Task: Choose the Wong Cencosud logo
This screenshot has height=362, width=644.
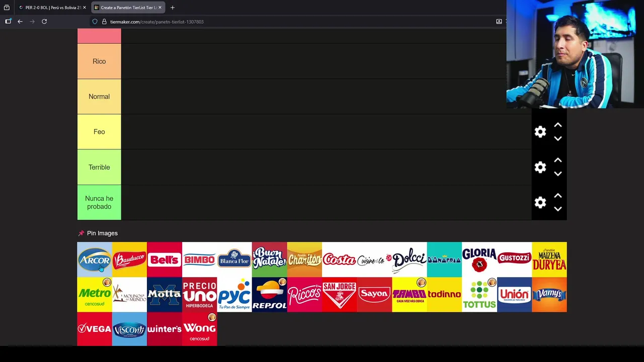Action: pos(199,329)
